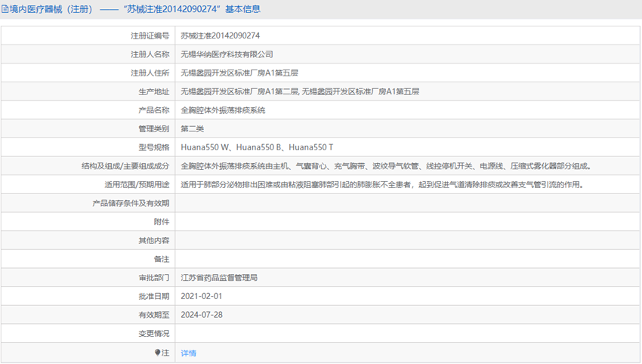
Task: Click the 注册人名称 label
Action: (150, 54)
